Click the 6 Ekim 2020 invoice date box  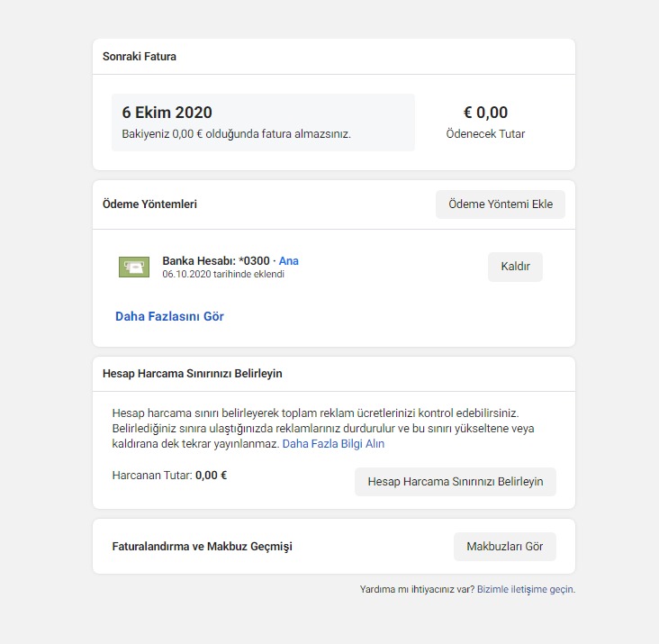pos(263,122)
